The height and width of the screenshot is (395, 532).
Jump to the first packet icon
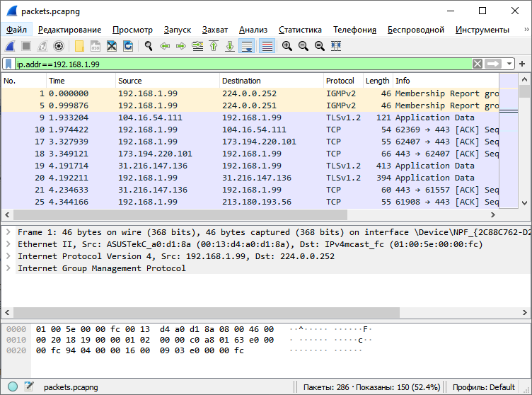coord(214,46)
